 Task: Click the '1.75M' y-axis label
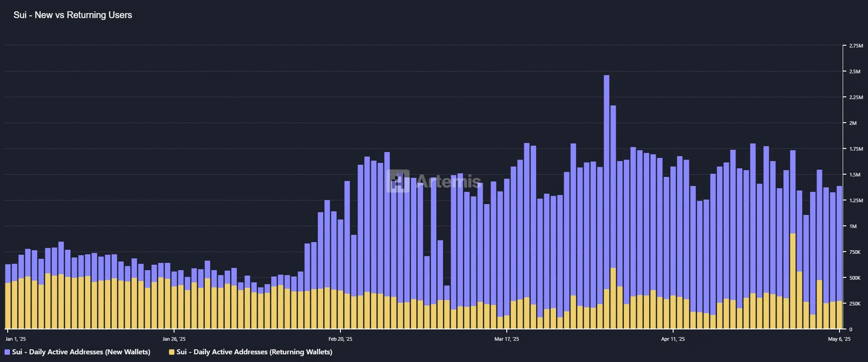(856, 149)
